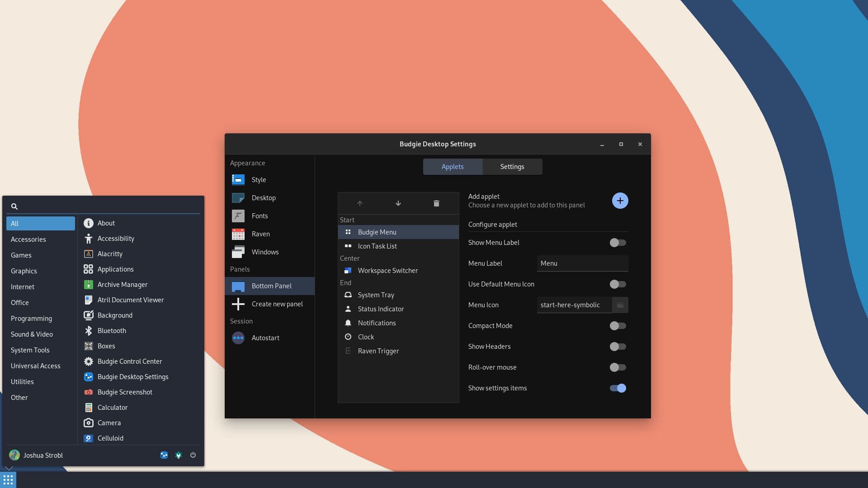
Task: Disable the Show settings items toggle
Action: click(x=617, y=388)
